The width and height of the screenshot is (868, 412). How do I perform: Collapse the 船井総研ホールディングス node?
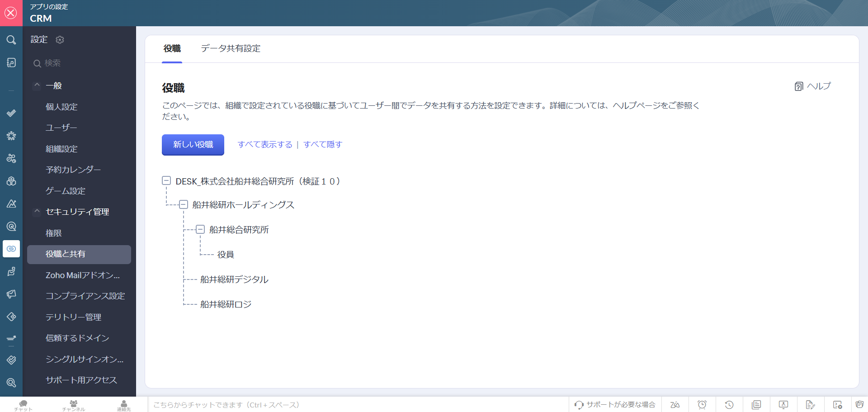point(183,204)
